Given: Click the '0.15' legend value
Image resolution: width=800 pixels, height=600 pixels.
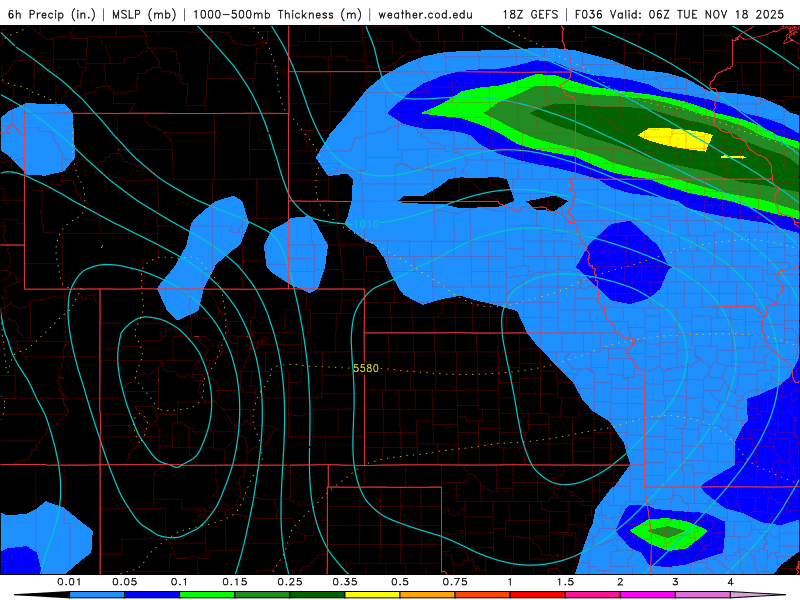Looking at the screenshot, I should tap(235, 582).
